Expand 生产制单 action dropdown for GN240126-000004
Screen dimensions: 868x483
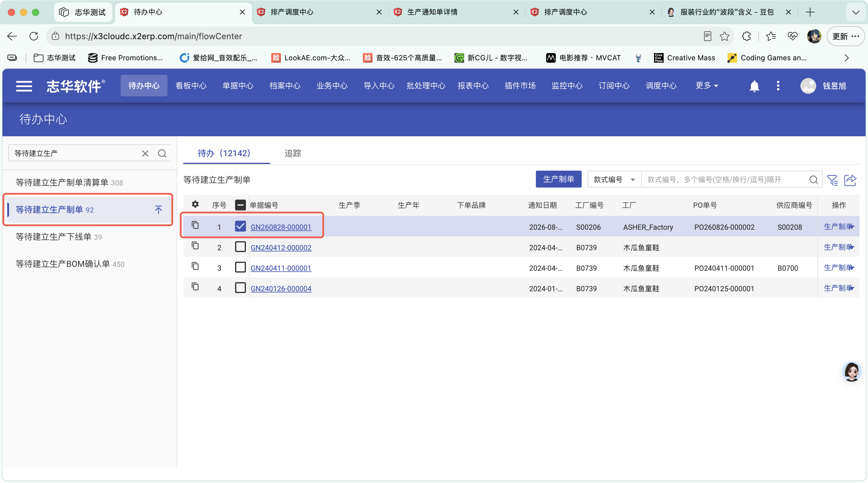tap(851, 288)
